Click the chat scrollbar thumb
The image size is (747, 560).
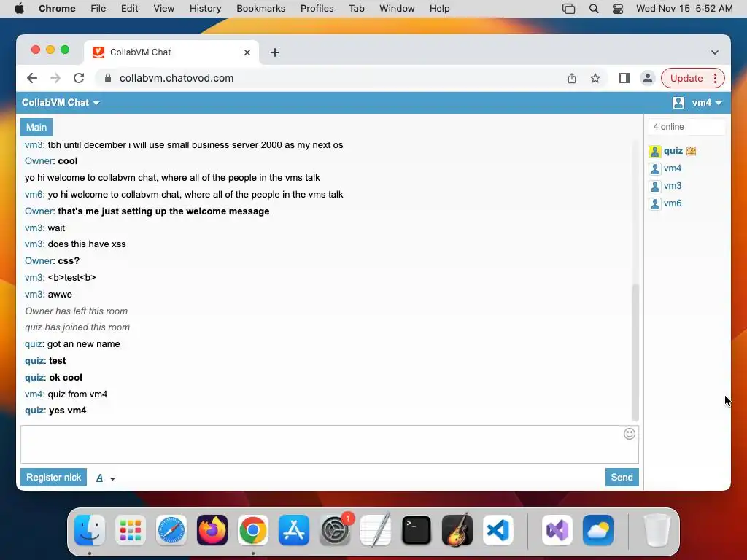tap(635, 352)
